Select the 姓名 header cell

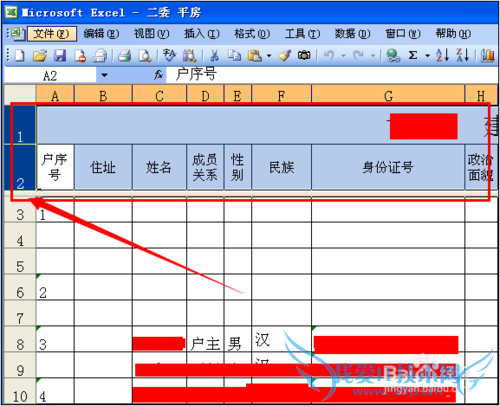point(159,167)
